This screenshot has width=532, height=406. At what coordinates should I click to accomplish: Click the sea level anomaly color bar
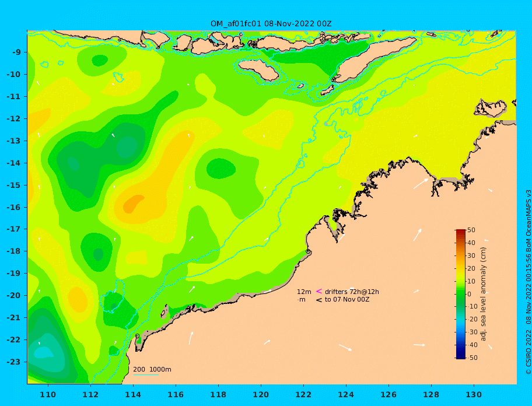(460, 294)
